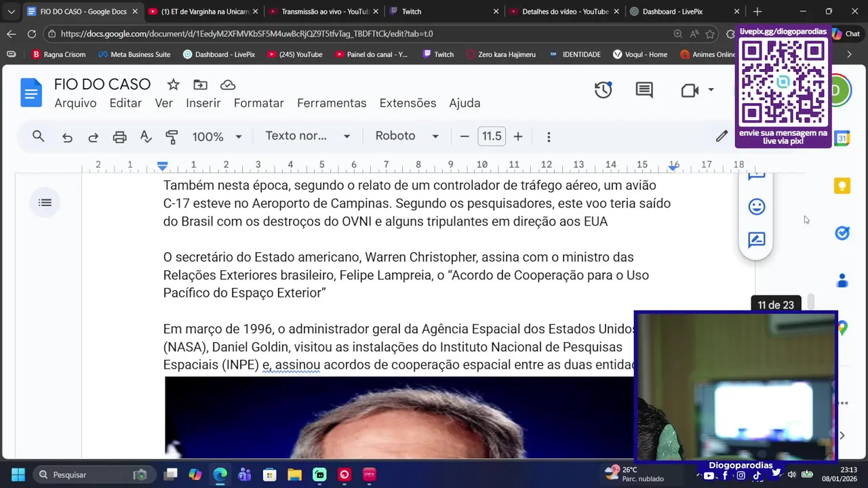Switch to Dashboard - LivePix tab
868x488 pixels.
coord(684,12)
